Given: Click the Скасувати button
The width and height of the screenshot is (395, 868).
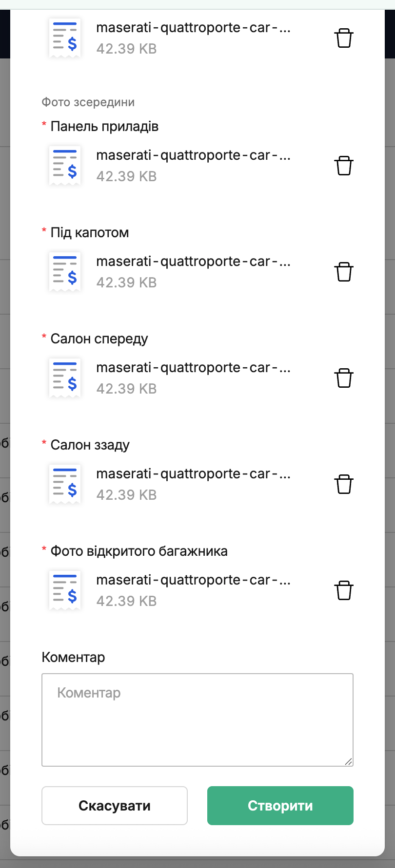Looking at the screenshot, I should pyautogui.click(x=115, y=806).
